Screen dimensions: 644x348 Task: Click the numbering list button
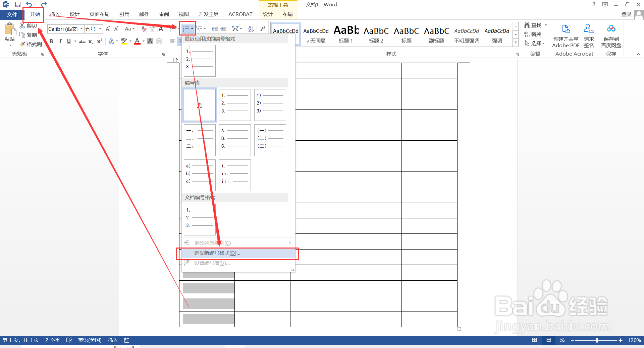coord(186,29)
